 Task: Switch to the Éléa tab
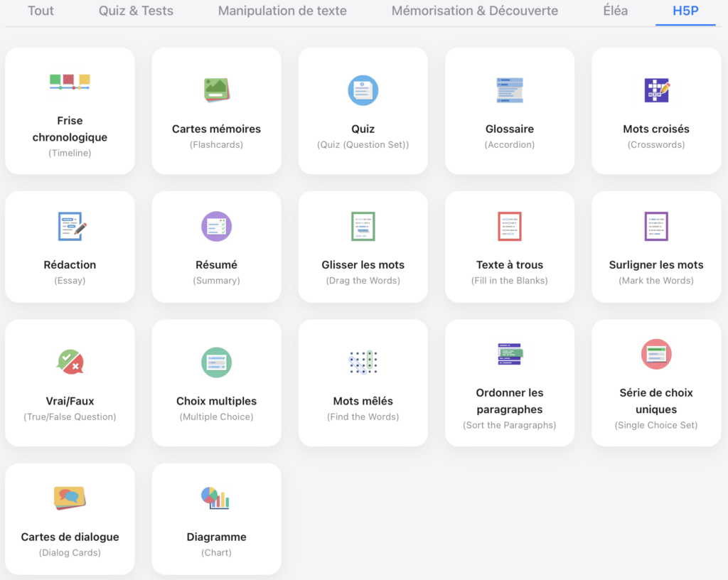(x=615, y=11)
